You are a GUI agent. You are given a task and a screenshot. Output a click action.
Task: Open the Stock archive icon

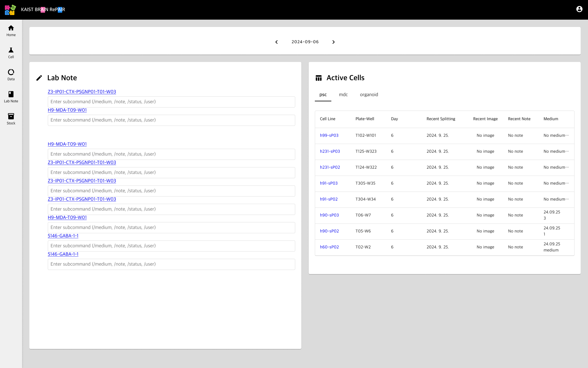[11, 117]
